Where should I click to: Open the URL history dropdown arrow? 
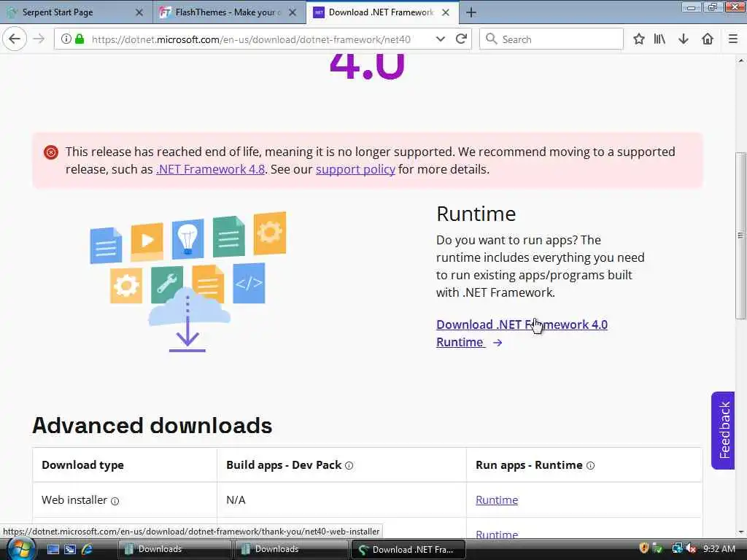(441, 39)
